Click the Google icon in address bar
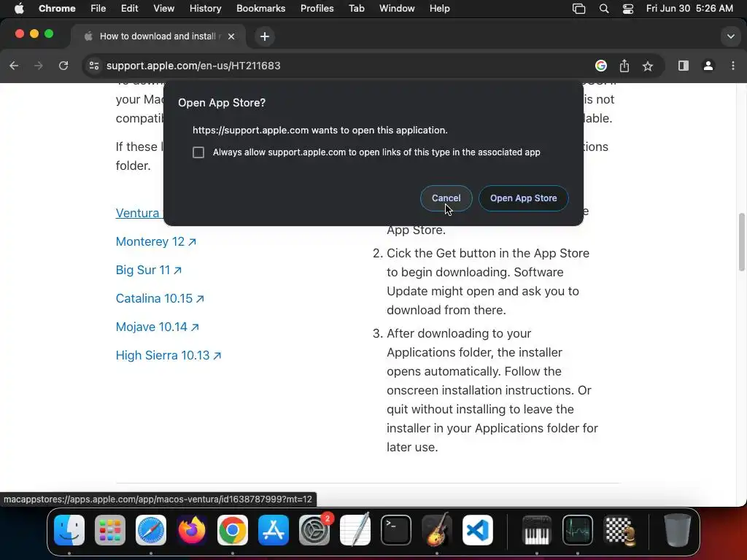Viewport: 747px width, 560px height. 601,66
